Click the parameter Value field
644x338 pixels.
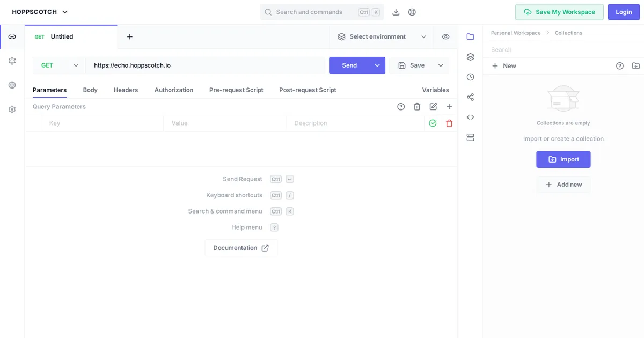click(x=225, y=123)
